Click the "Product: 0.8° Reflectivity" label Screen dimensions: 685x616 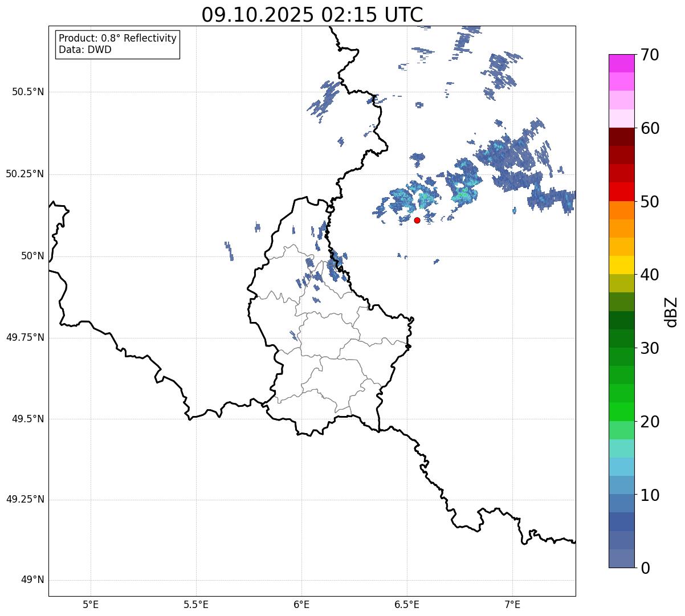point(118,38)
